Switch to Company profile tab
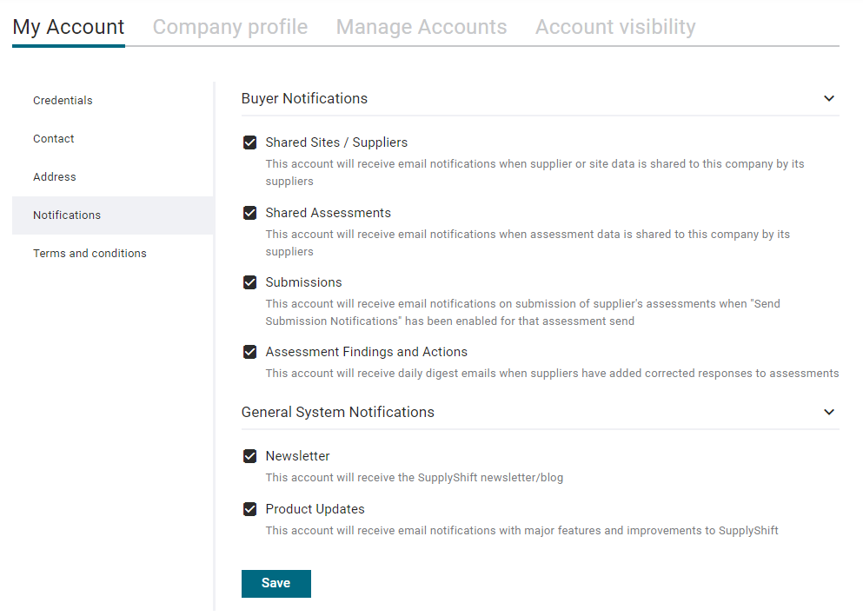 point(230,27)
